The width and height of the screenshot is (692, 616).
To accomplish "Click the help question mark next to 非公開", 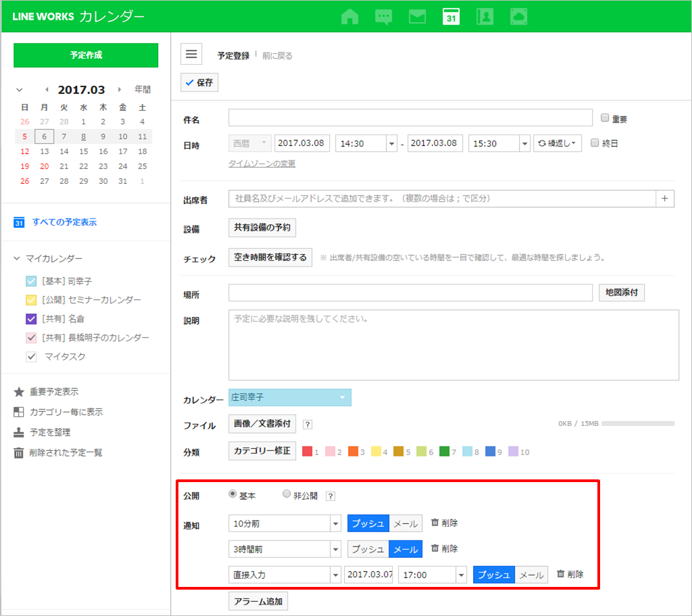I will [330, 496].
